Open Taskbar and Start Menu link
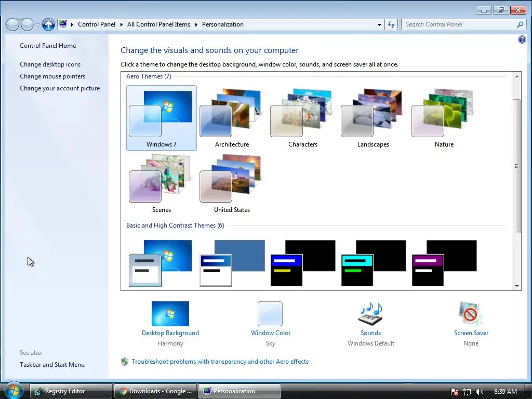Image resolution: width=532 pixels, height=399 pixels. [52, 364]
